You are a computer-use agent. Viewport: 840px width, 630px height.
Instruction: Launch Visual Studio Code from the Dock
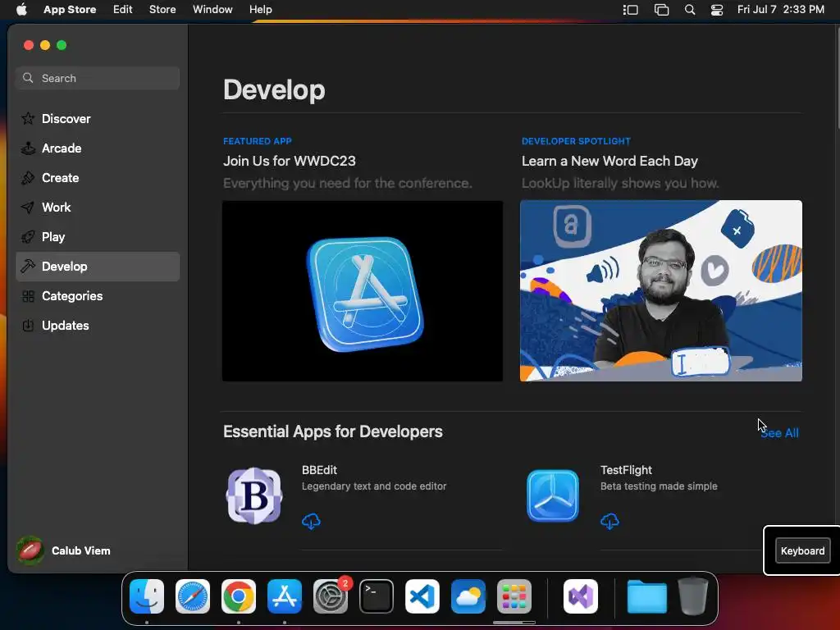coord(422,596)
